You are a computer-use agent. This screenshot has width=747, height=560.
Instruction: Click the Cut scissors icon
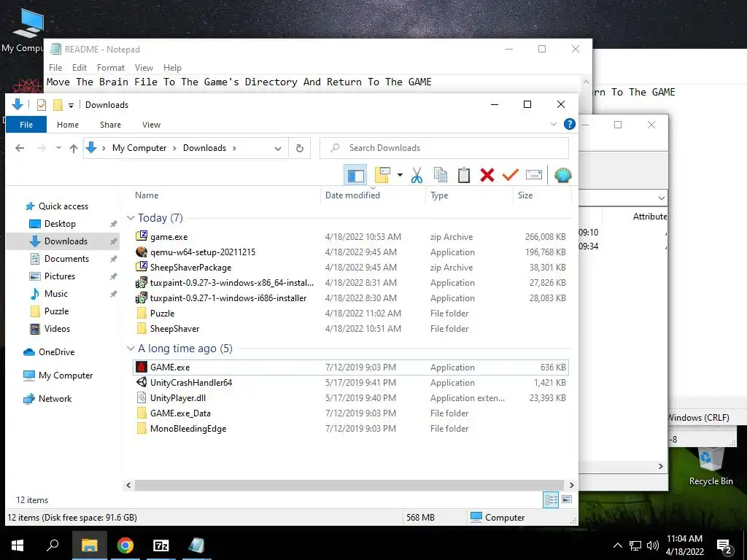[x=417, y=175]
